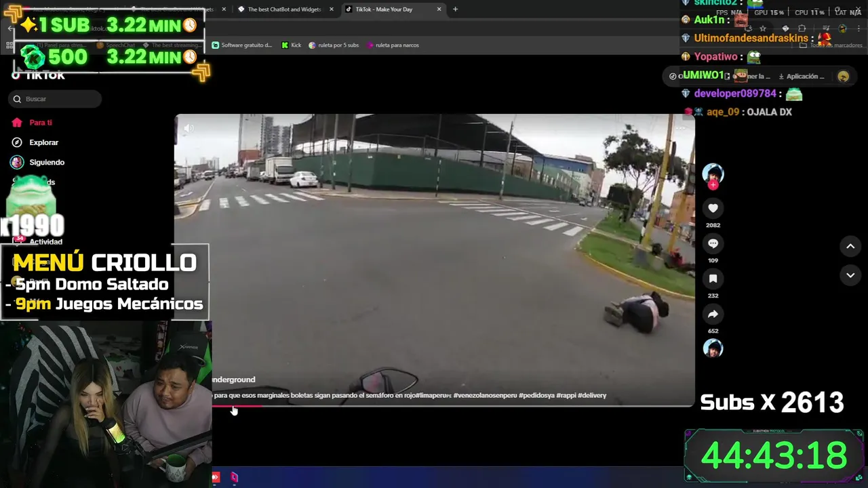Click the pink taskbar icon at bottom
Viewport: 868px width, 488px height.
click(x=234, y=477)
